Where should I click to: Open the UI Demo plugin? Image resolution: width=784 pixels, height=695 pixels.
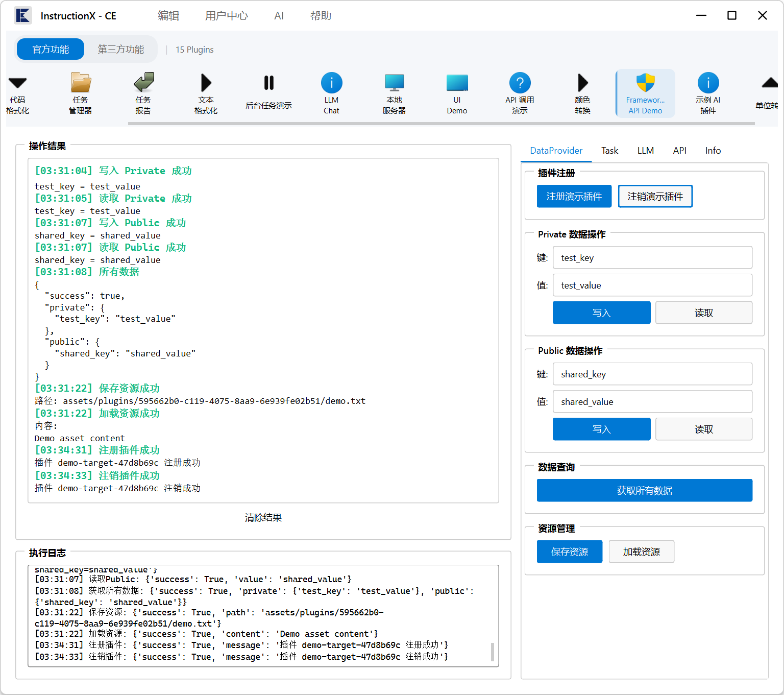point(457,94)
